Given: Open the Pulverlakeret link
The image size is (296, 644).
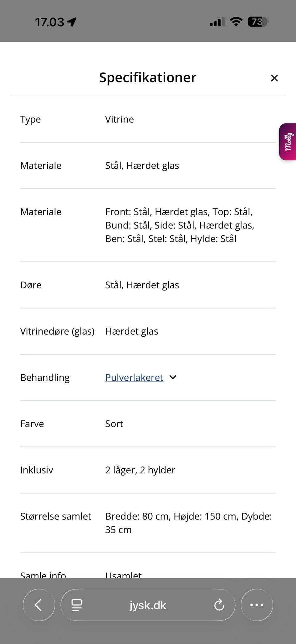Looking at the screenshot, I should point(134,377).
